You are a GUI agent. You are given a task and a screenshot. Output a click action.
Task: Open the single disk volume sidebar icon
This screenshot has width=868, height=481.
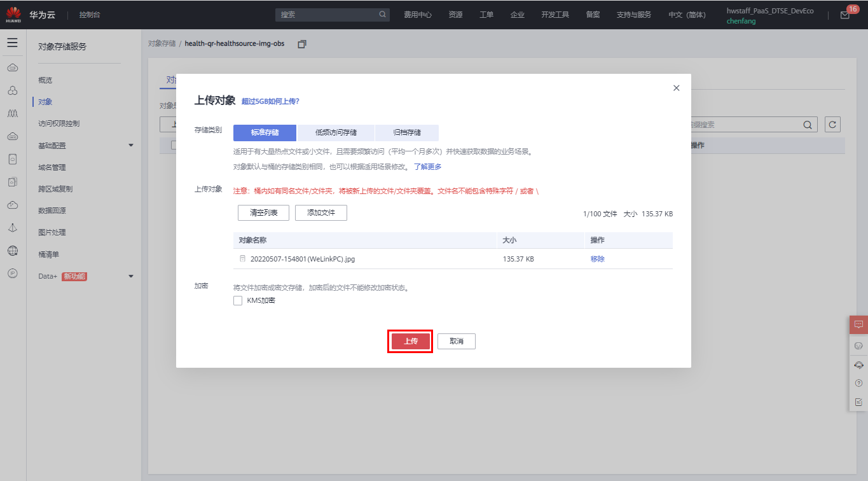tap(12, 159)
